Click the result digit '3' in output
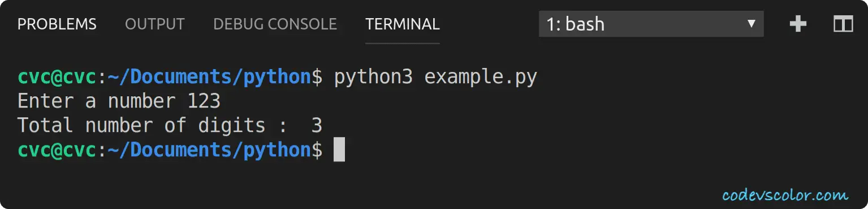 317,125
